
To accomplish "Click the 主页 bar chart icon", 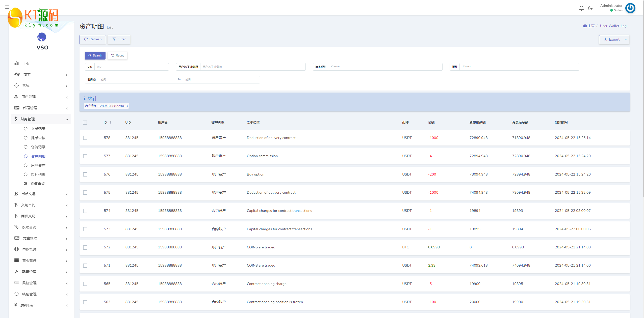I will [x=17, y=63].
